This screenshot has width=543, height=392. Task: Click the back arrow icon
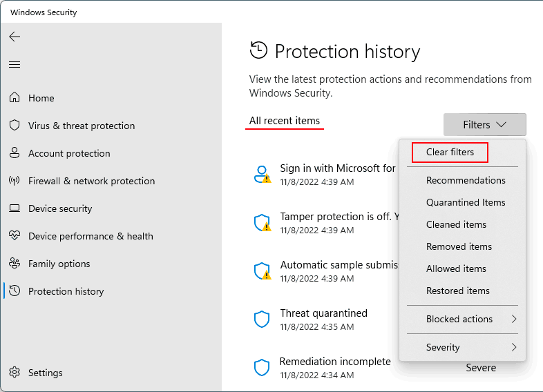[15, 37]
